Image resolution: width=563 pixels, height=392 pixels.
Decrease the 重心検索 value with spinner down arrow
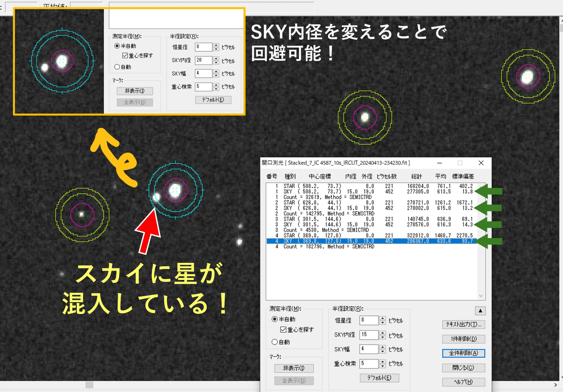pos(382,366)
